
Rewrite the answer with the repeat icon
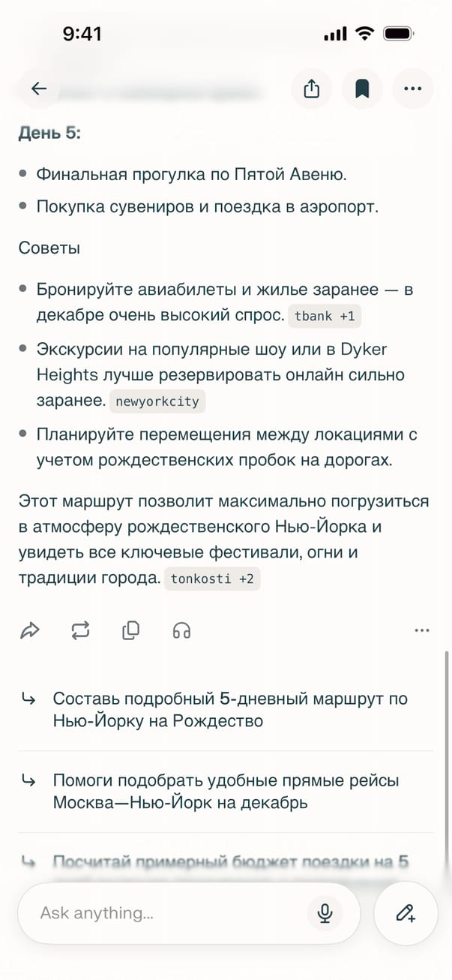tap(80, 630)
